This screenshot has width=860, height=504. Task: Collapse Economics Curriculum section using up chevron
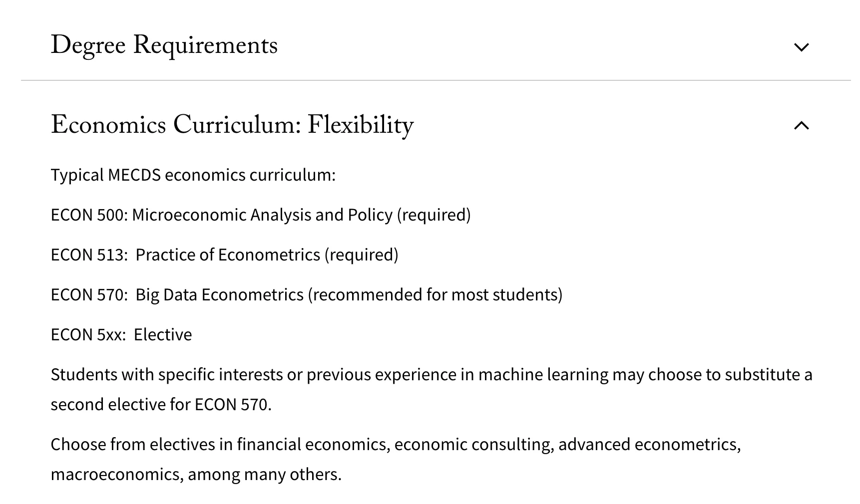coord(801,125)
